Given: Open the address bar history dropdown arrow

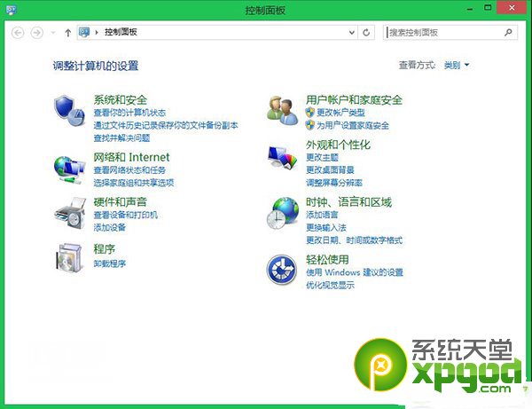Looking at the screenshot, I should tap(351, 33).
